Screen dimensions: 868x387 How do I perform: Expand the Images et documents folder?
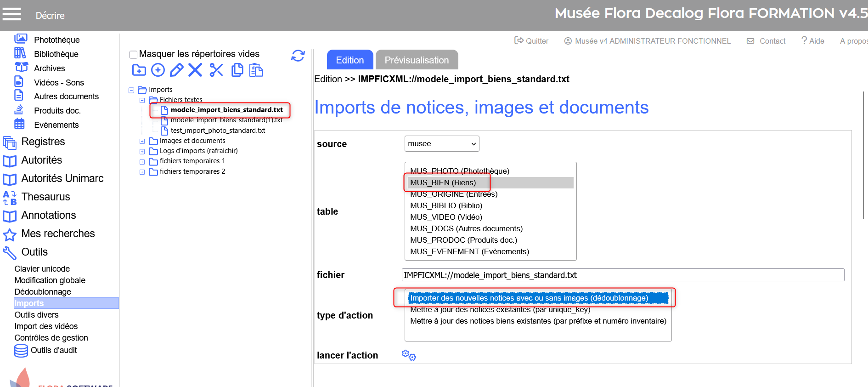click(142, 142)
